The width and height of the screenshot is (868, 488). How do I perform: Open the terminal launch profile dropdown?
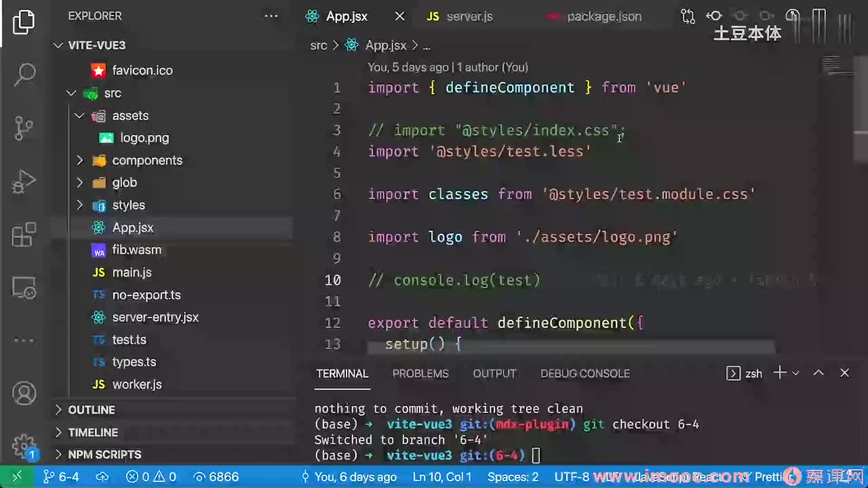795,373
